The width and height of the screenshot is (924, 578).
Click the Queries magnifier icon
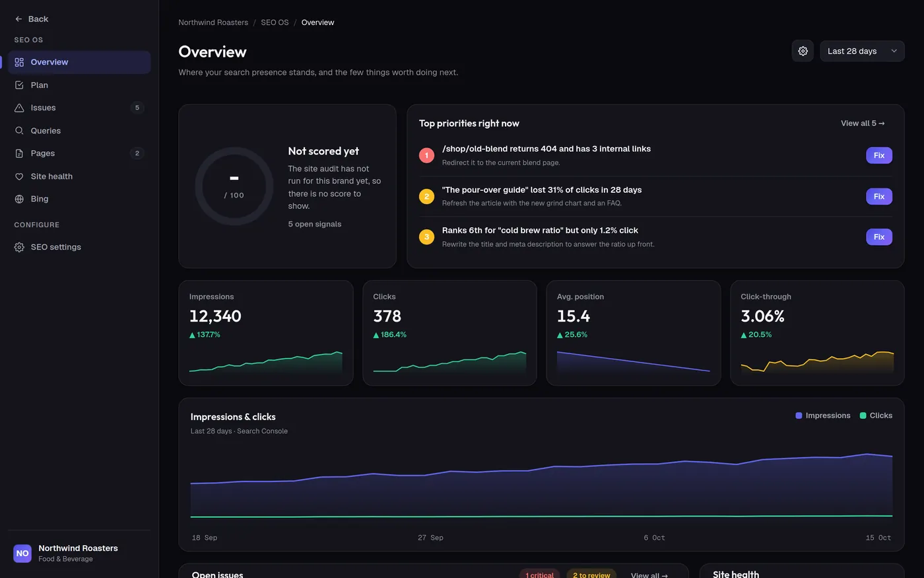19,131
